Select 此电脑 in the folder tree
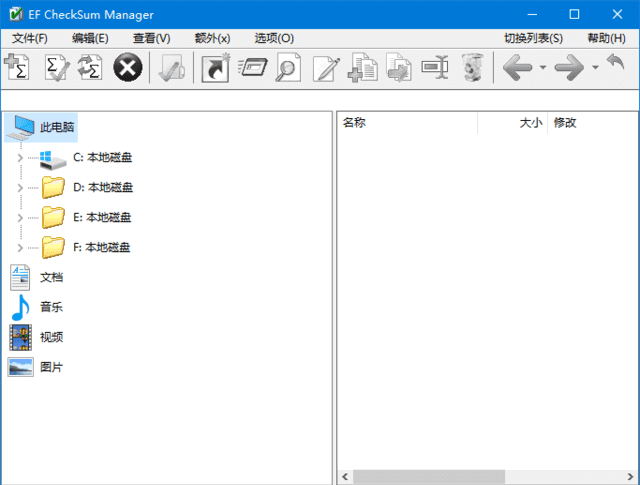Image resolution: width=640 pixels, height=485 pixels. (x=57, y=127)
